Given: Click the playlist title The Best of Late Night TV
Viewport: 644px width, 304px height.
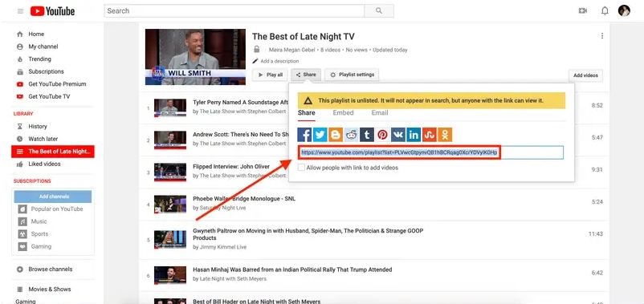Looking at the screenshot, I should [303, 37].
